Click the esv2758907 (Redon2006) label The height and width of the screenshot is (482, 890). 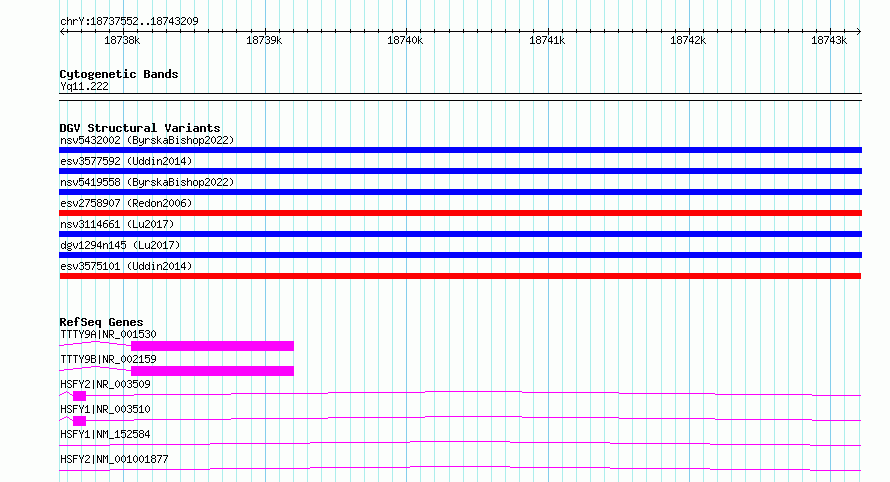pyautogui.click(x=126, y=203)
